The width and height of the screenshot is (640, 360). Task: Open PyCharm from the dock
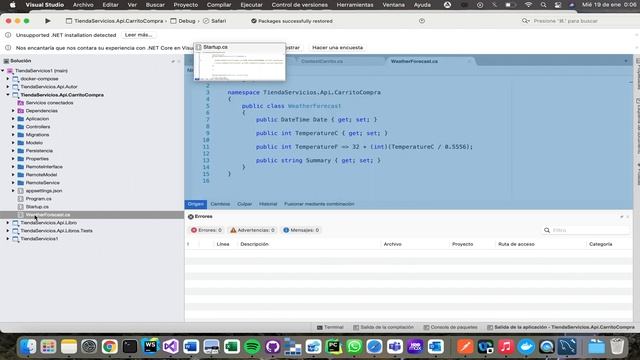(334, 347)
